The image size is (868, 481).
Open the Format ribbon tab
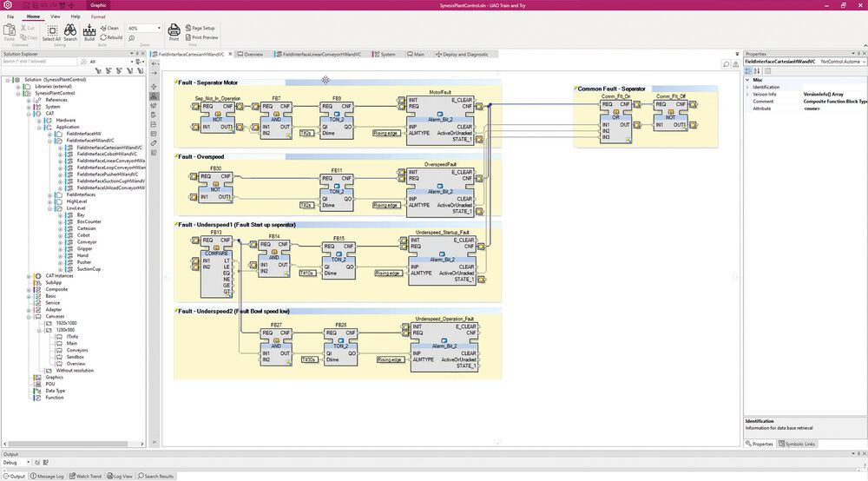click(x=98, y=16)
